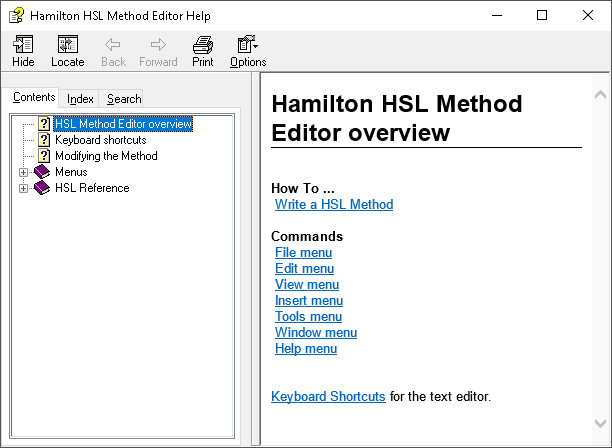Screen dimensions: 612x448
Task: Click the Locate toolbar icon
Action: pyautogui.click(x=68, y=44)
